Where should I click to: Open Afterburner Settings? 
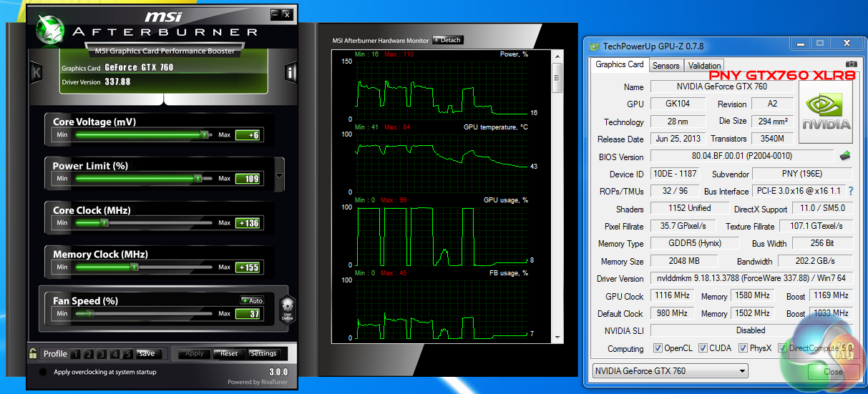click(x=263, y=353)
